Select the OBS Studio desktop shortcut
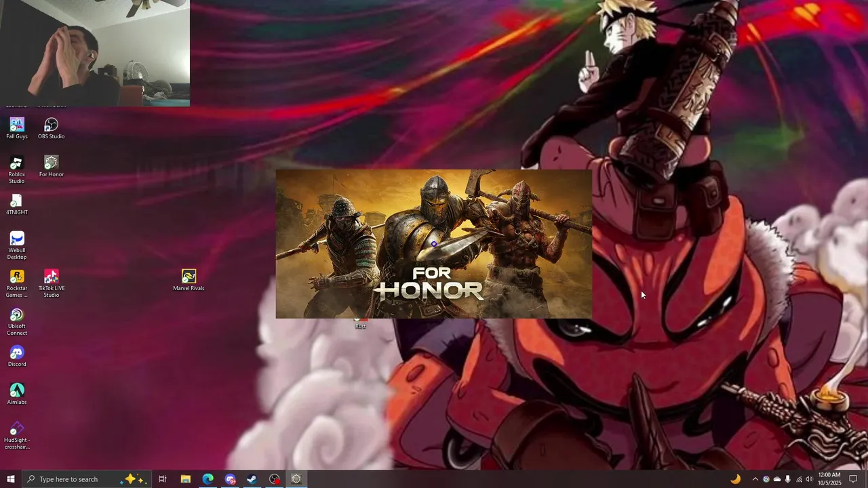Screen dimensions: 868x488 [x=52, y=128]
